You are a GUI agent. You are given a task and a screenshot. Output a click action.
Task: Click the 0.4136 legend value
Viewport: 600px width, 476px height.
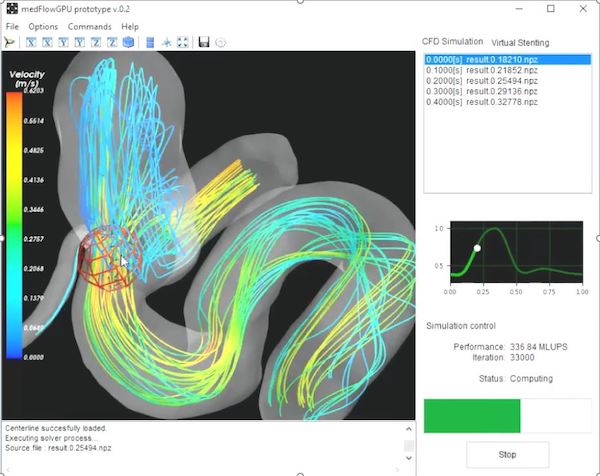pyautogui.click(x=34, y=180)
